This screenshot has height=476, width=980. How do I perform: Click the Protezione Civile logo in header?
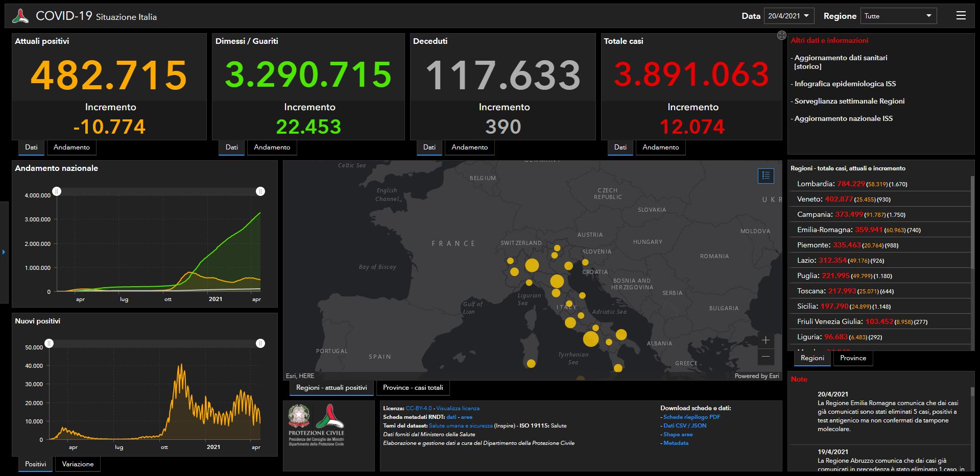20,16
